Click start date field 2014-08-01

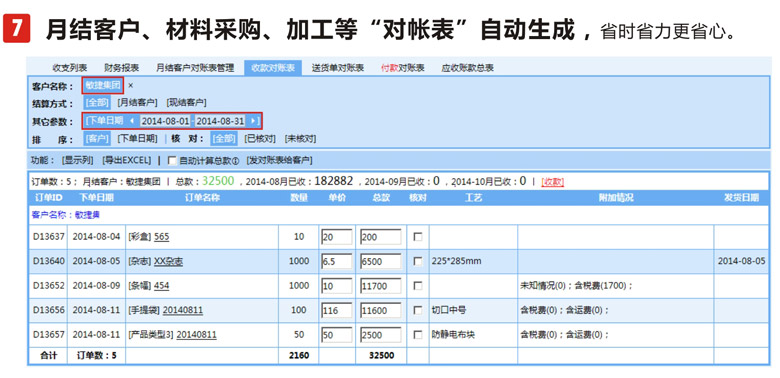(165, 121)
